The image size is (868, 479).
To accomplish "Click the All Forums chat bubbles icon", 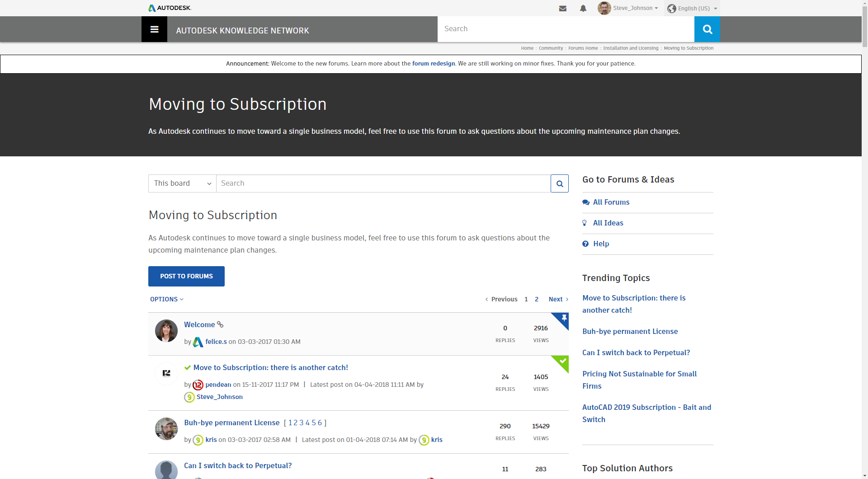I will point(586,202).
